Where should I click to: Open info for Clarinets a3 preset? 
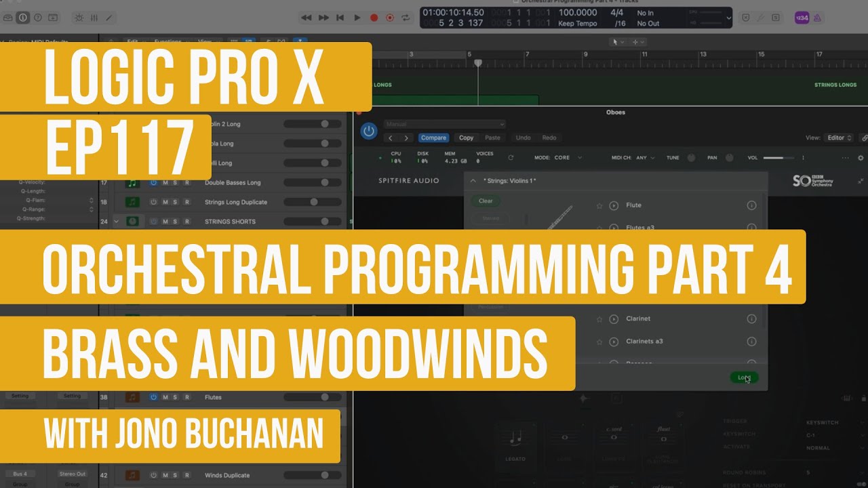(x=751, y=341)
